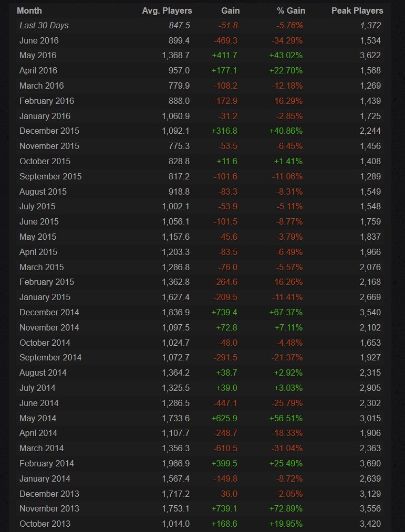Select the July 2014 month cell
Viewport: 405px width, 532px height.
[x=37, y=388]
